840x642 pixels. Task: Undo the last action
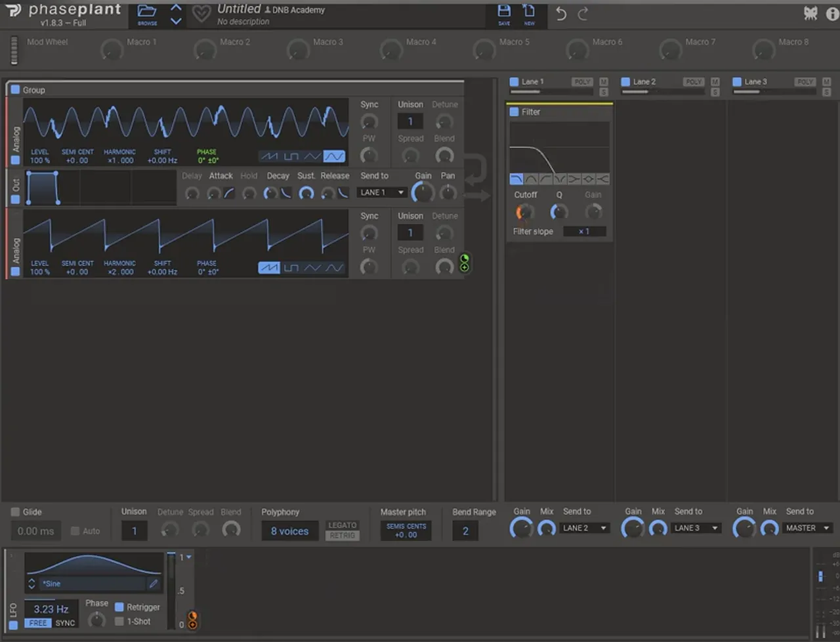pyautogui.click(x=561, y=14)
